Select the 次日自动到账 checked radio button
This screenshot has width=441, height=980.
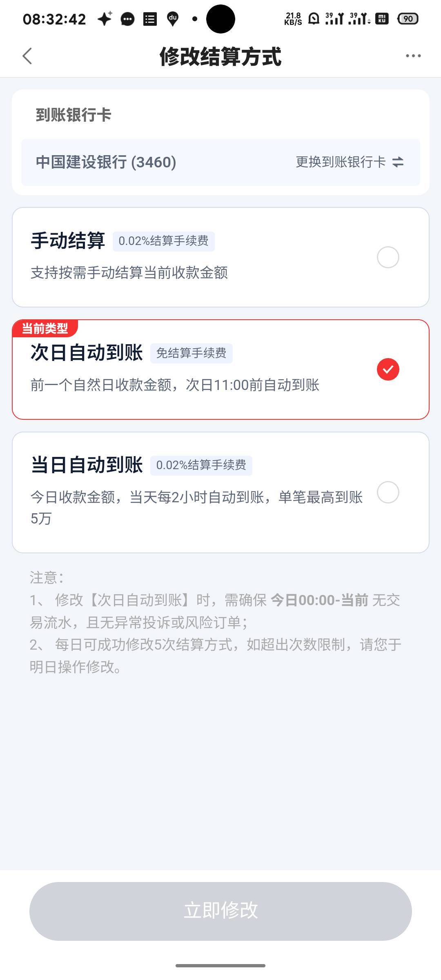(388, 370)
